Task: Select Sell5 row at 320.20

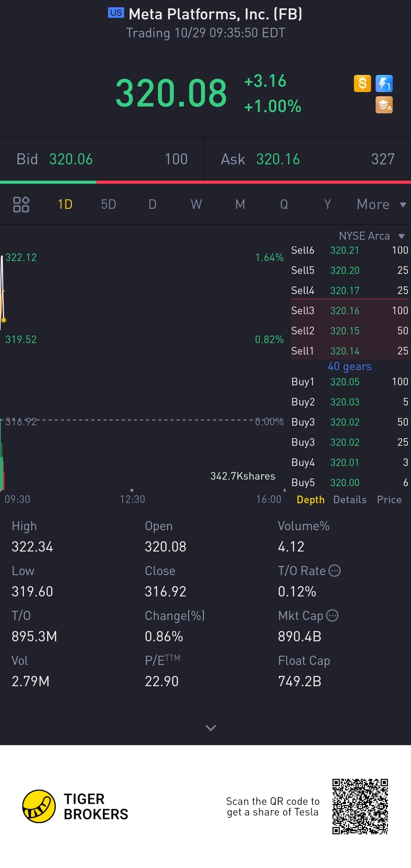Action: [350, 270]
